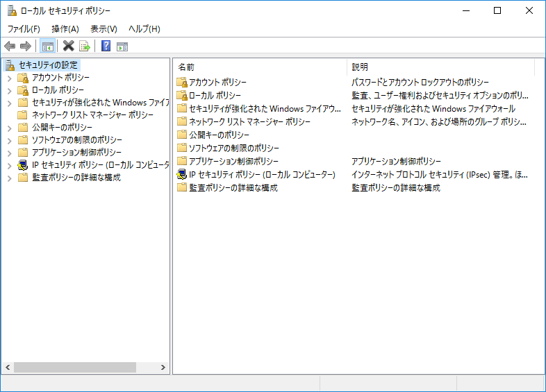Expand ローカル ポリシー tree node

tap(10, 90)
